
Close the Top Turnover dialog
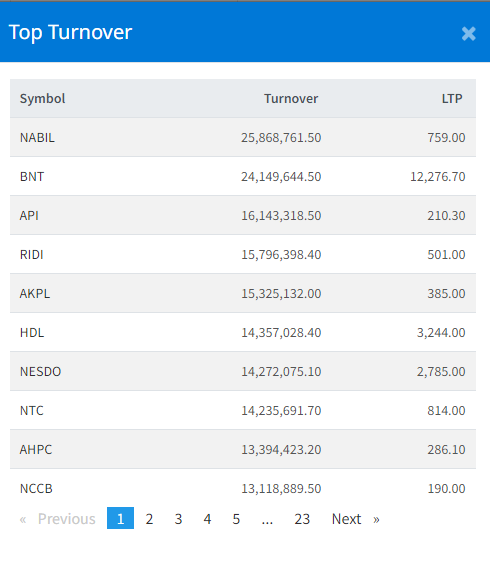(x=468, y=34)
